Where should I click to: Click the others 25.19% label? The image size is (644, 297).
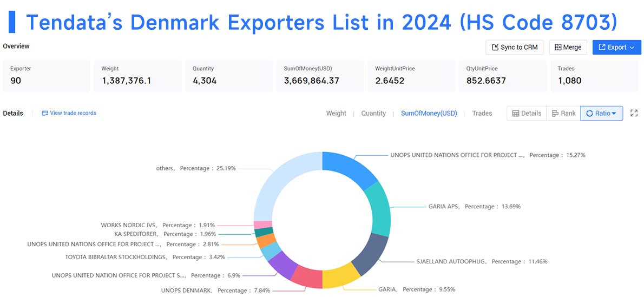[x=196, y=168]
